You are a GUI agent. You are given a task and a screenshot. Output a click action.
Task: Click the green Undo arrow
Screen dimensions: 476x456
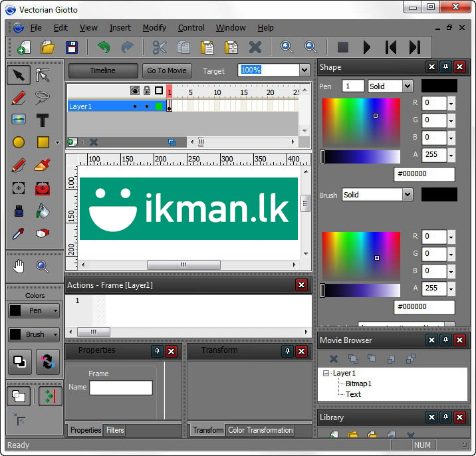tap(104, 47)
